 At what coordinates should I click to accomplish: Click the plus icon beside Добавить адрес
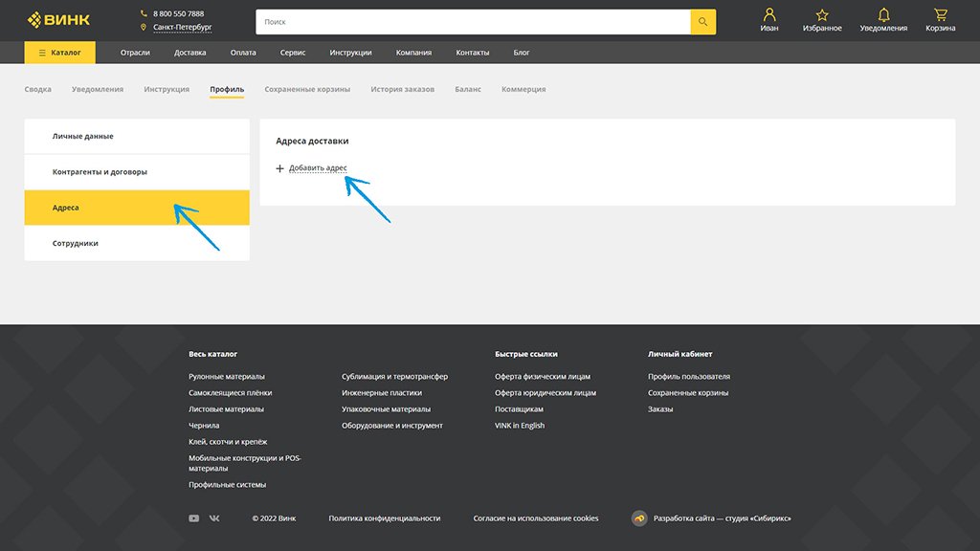tap(280, 168)
